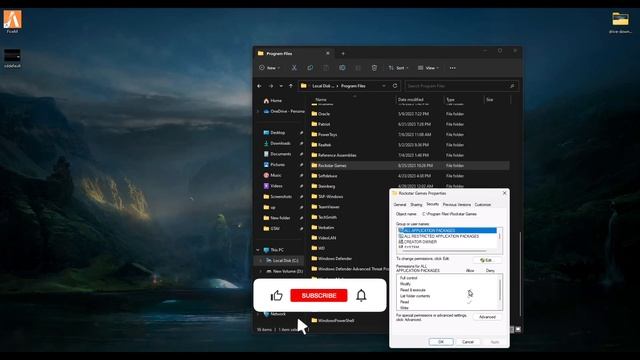
Task: Go forward using the Forward arrow
Action: pyautogui.click(x=271, y=86)
